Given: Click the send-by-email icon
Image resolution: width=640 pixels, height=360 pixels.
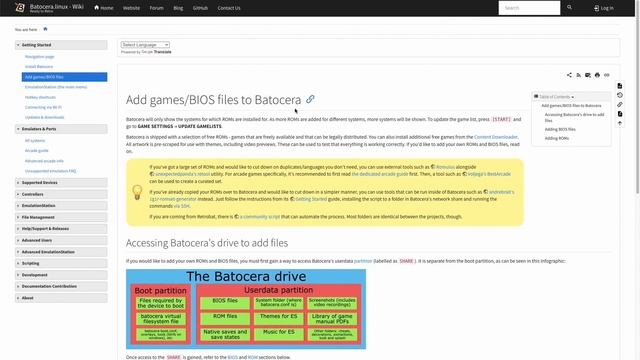Looking at the screenshot, I should (x=588, y=75).
